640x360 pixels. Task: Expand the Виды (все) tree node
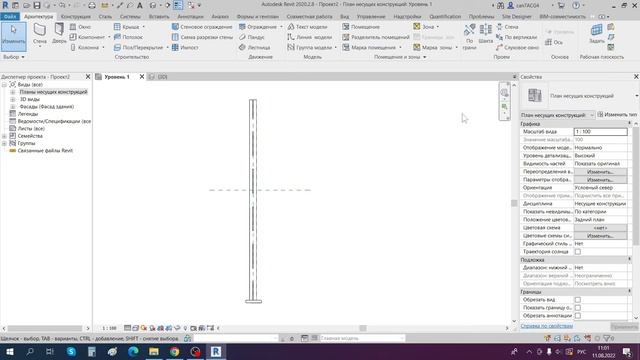[4, 84]
